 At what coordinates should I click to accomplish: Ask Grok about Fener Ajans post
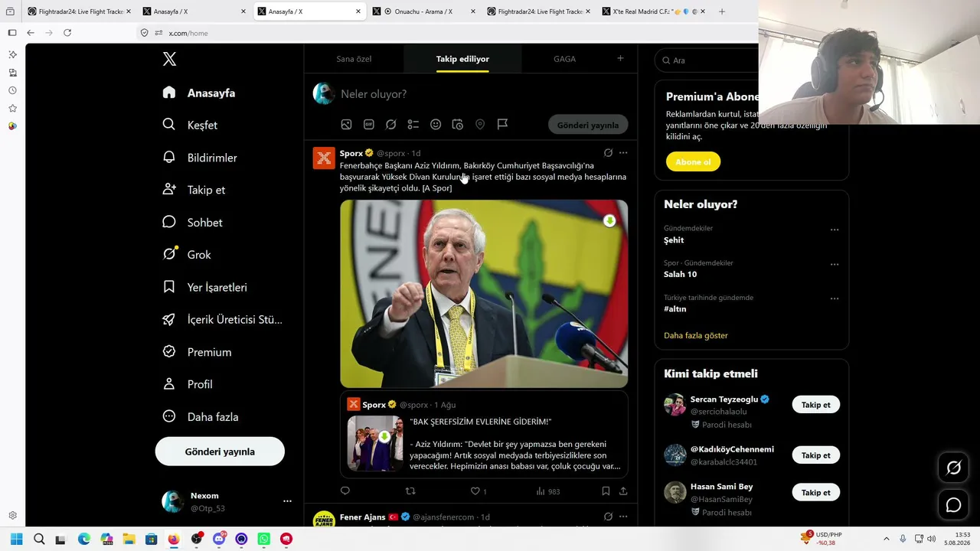[x=608, y=517]
